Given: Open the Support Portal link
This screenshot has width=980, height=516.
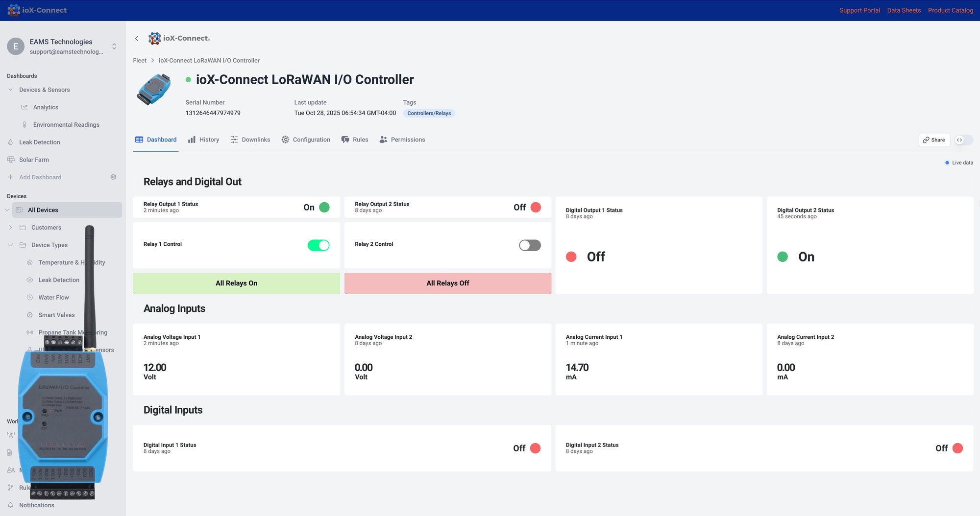Looking at the screenshot, I should [859, 10].
